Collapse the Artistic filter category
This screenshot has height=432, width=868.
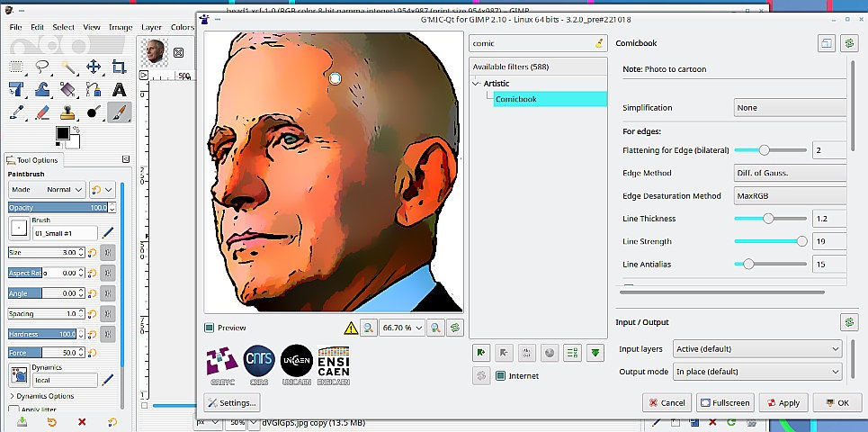tap(476, 84)
